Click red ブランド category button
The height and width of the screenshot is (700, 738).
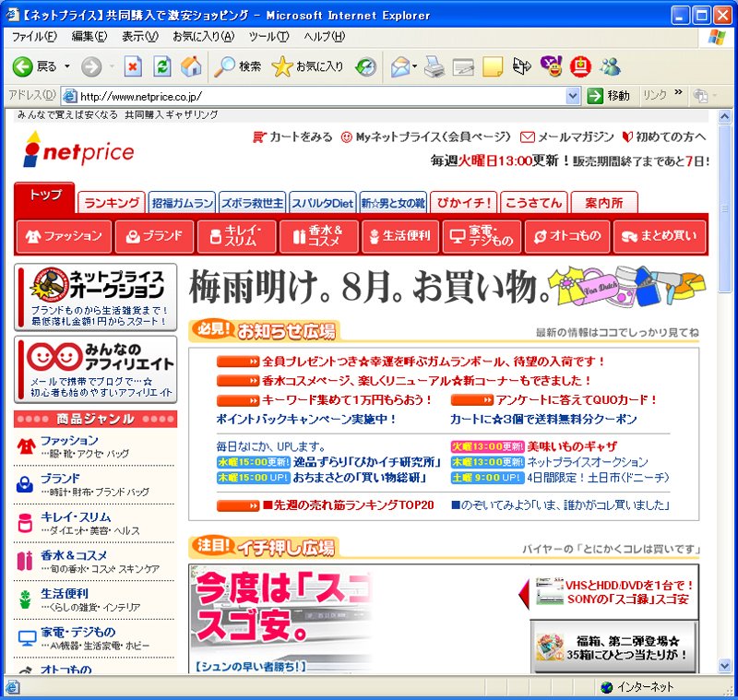coord(154,236)
